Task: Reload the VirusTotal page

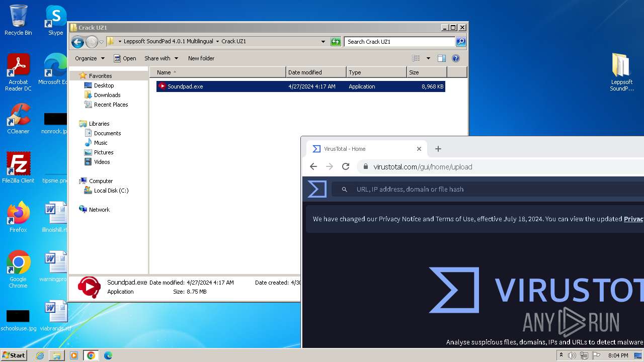Action: click(346, 167)
